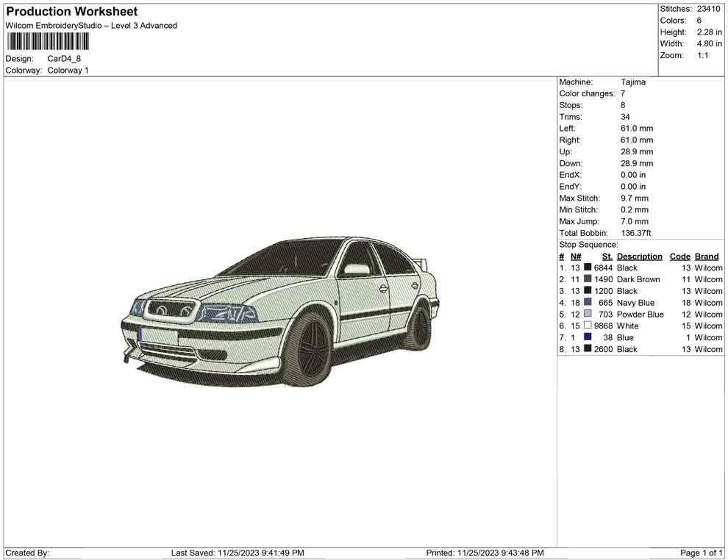Open the design name CarD4_8
The width and height of the screenshot is (728, 560).
click(63, 59)
